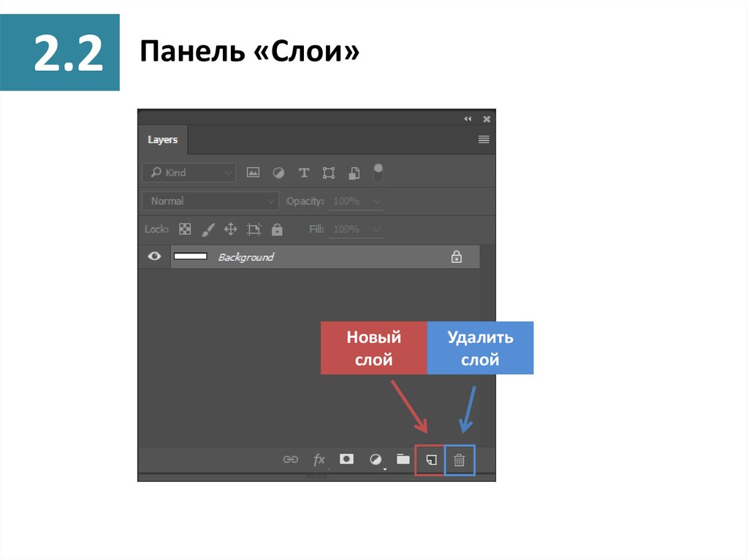Viewport: 748px width, 560px height.
Task: Toggle lock all padlock button
Action: click(277, 229)
